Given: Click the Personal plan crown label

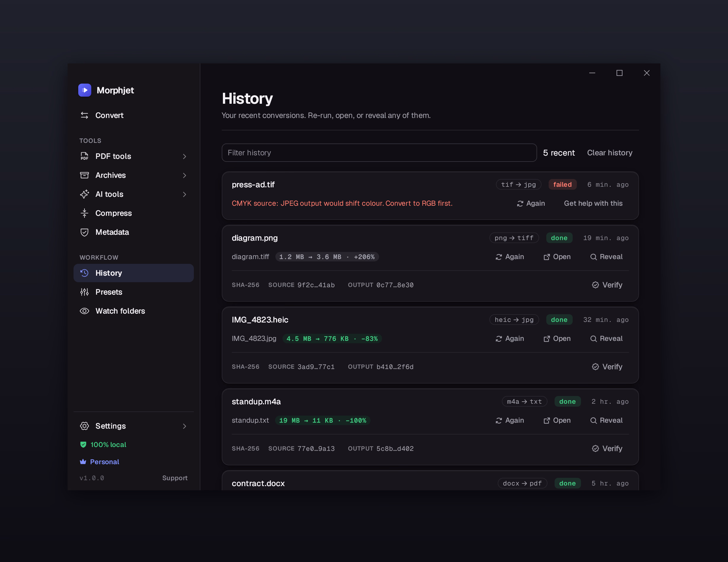Looking at the screenshot, I should point(99,462).
